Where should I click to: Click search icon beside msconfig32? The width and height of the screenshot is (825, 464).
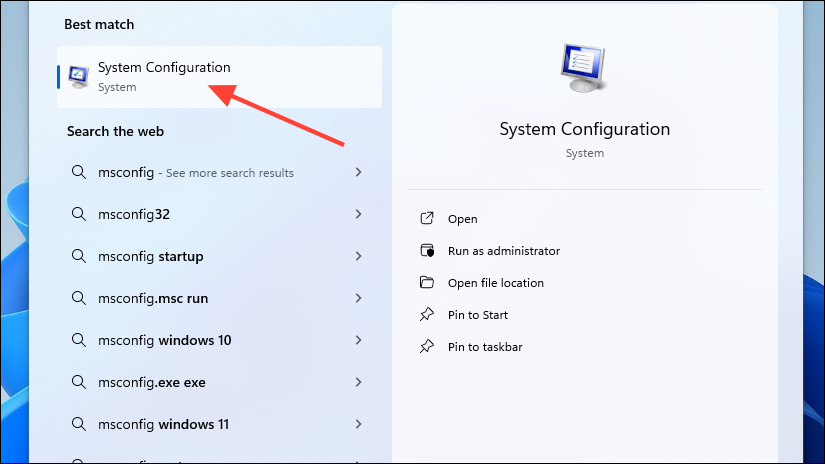[79, 214]
